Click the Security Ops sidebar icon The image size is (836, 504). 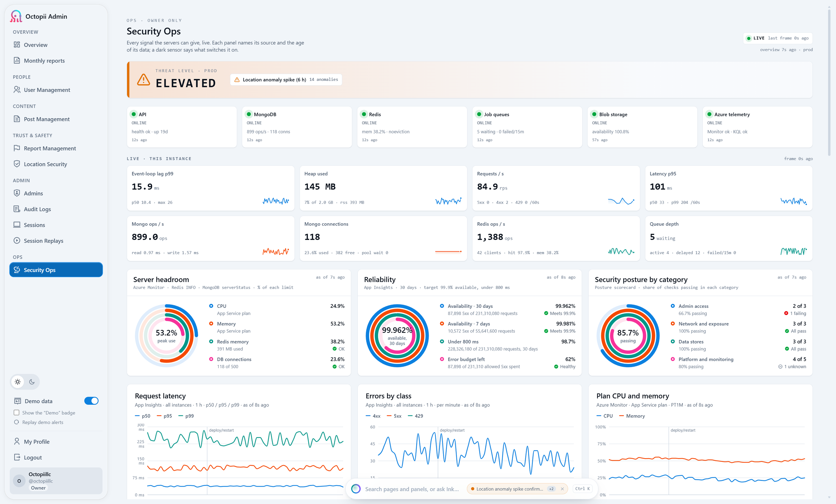click(17, 270)
